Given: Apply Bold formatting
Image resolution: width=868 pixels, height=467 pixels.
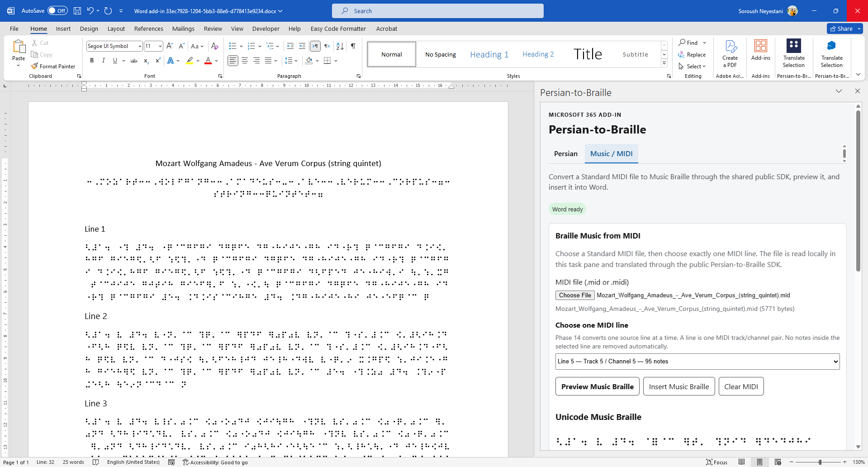Looking at the screenshot, I should [x=92, y=61].
